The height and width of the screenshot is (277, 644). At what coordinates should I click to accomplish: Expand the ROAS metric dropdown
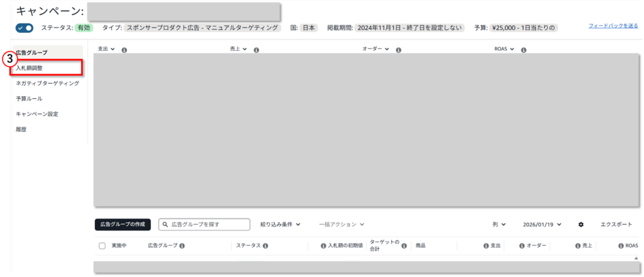click(504, 49)
